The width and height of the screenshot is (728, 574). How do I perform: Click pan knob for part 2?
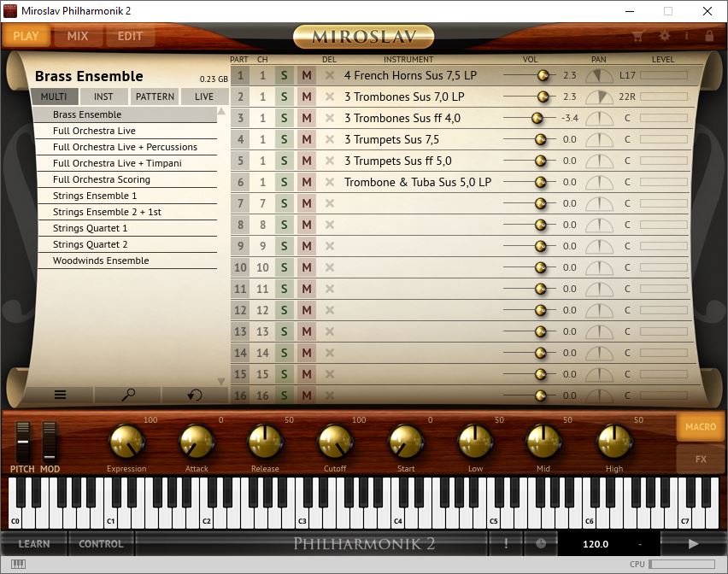(x=599, y=97)
